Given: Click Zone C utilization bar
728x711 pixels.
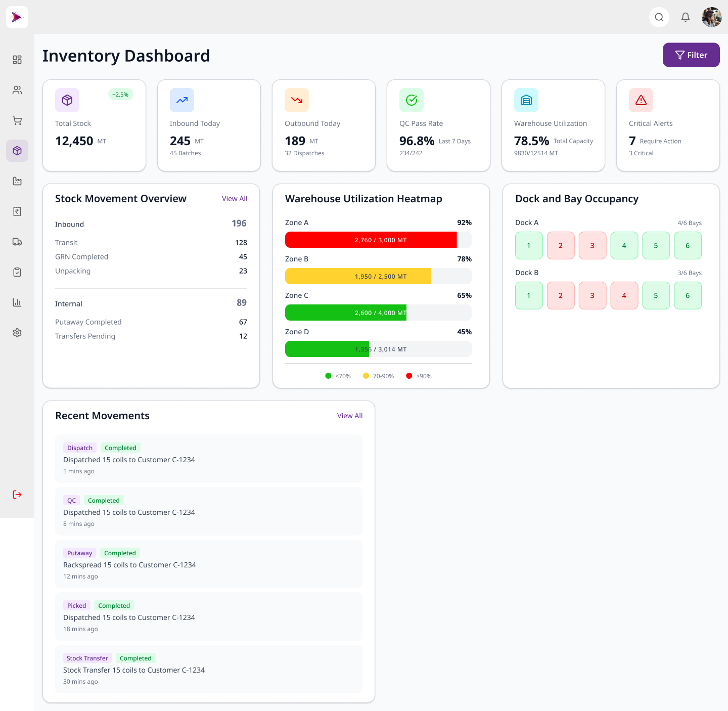Looking at the screenshot, I should tap(378, 313).
